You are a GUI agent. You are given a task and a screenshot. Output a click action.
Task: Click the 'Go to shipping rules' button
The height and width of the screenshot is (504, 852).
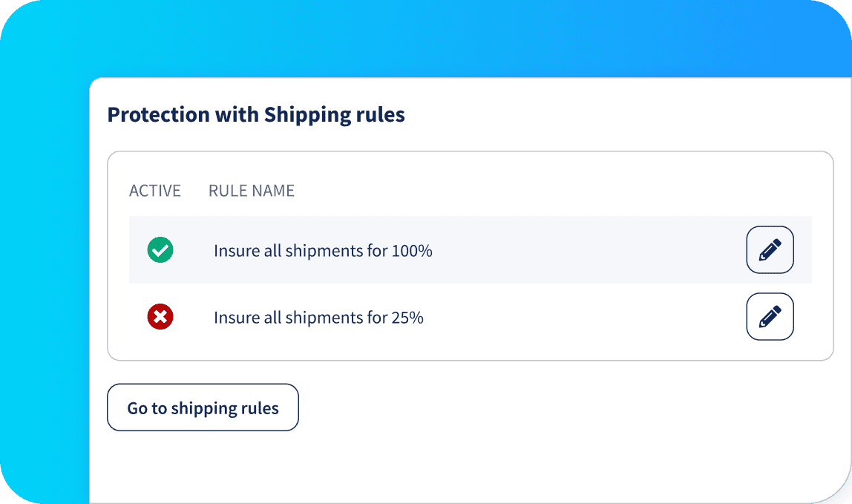pos(203,408)
